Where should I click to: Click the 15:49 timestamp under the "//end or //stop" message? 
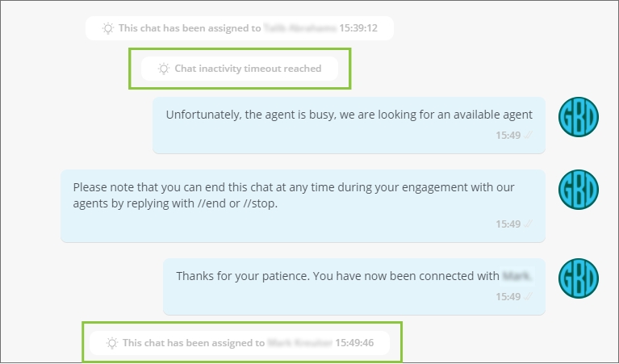[508, 224]
